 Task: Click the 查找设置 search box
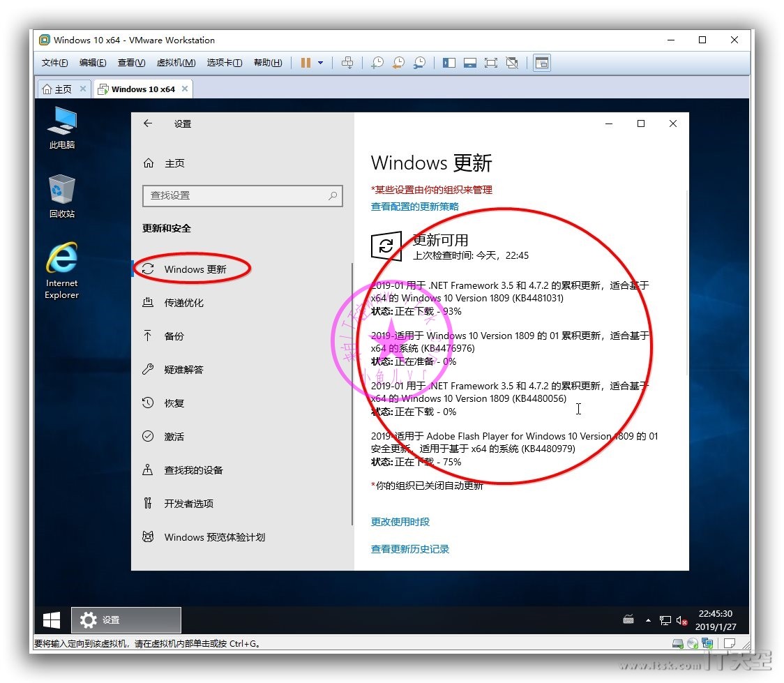point(243,195)
